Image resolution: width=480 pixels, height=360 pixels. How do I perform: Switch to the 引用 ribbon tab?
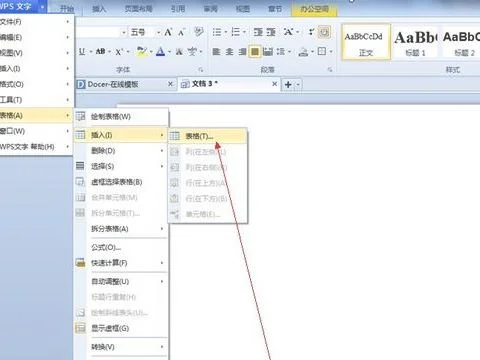tap(178, 9)
